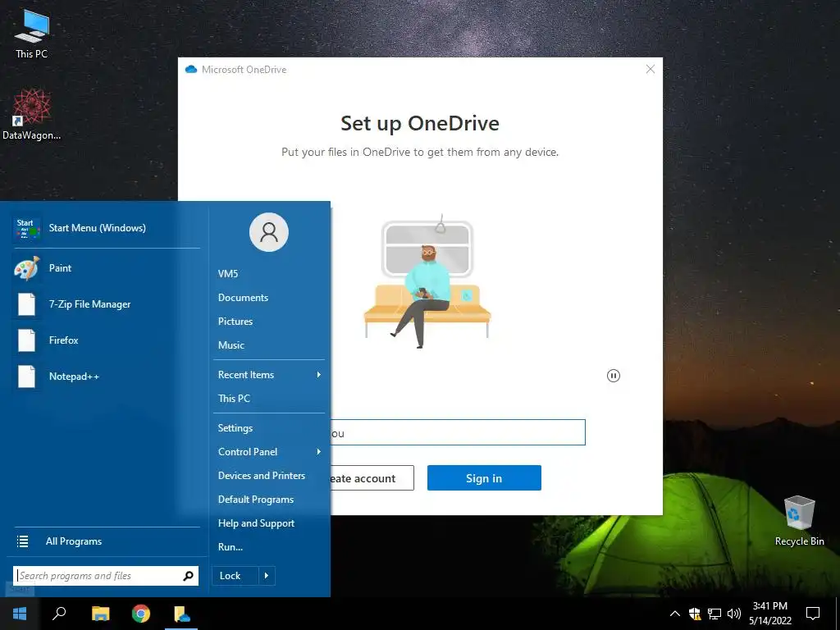Launch Firefox from the start menu

click(x=107, y=340)
